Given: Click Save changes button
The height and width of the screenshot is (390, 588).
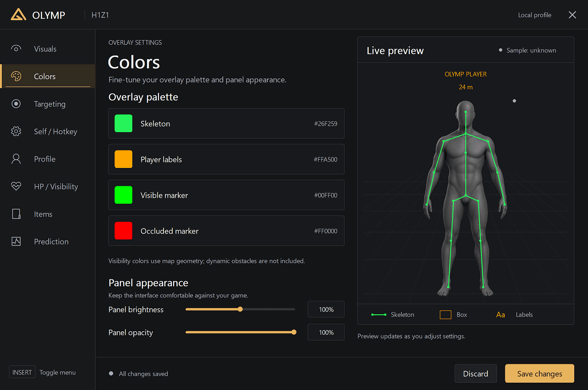Looking at the screenshot, I should tap(540, 373).
